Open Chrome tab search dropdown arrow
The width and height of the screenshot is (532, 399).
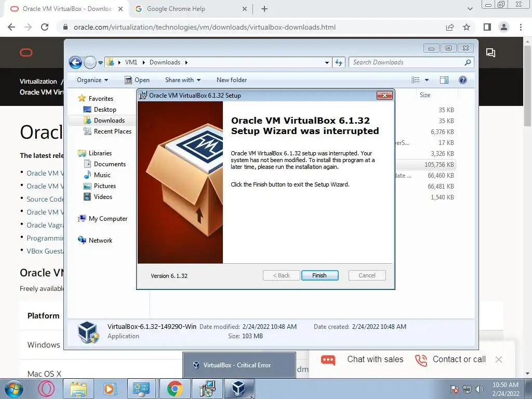(470, 9)
